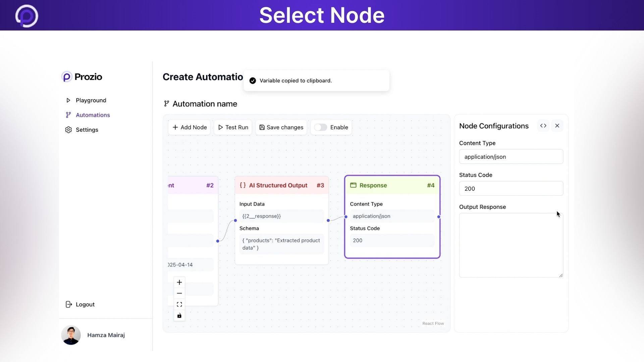Fit the automation flow to view
This screenshot has height=362, width=644.
[x=179, y=304]
